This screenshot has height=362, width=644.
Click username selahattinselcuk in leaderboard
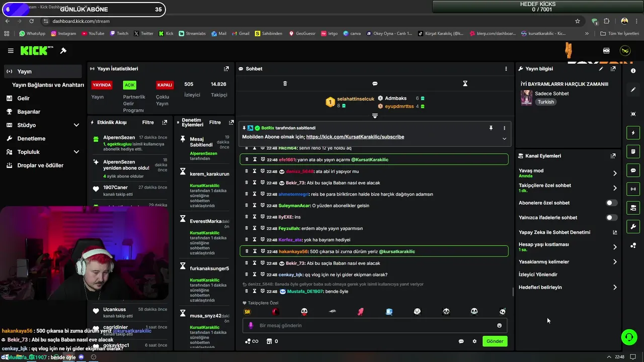tap(356, 99)
